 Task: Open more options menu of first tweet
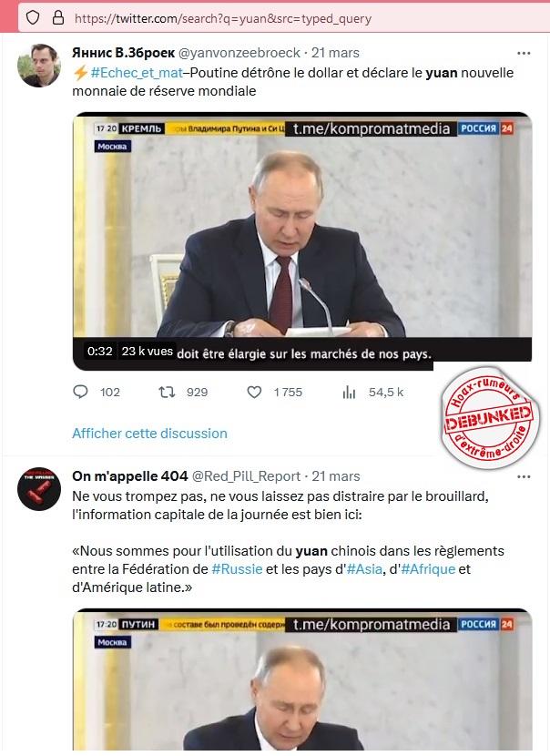tap(524, 53)
